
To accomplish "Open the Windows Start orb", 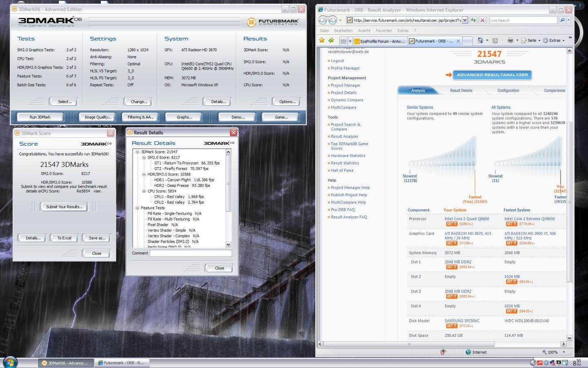I will (10, 362).
